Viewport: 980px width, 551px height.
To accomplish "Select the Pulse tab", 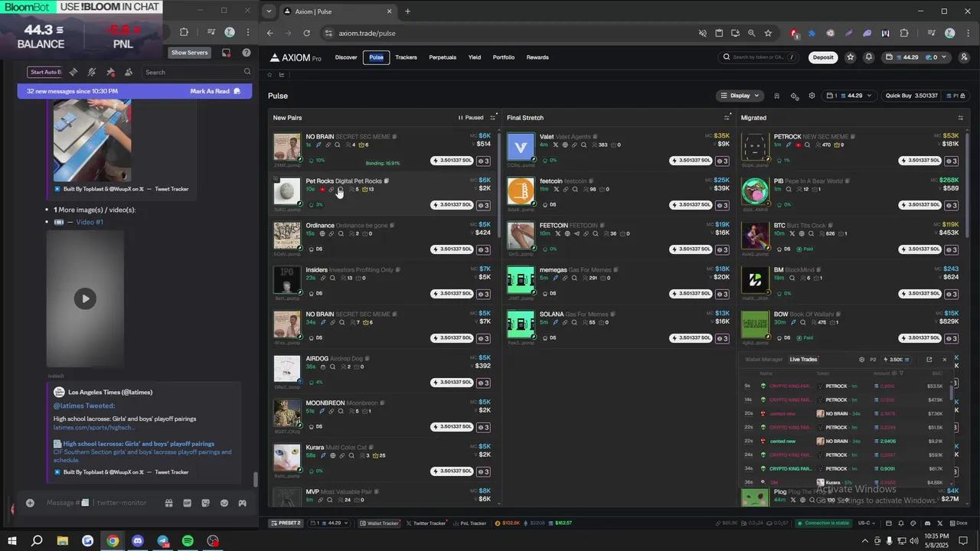I will 376,57.
